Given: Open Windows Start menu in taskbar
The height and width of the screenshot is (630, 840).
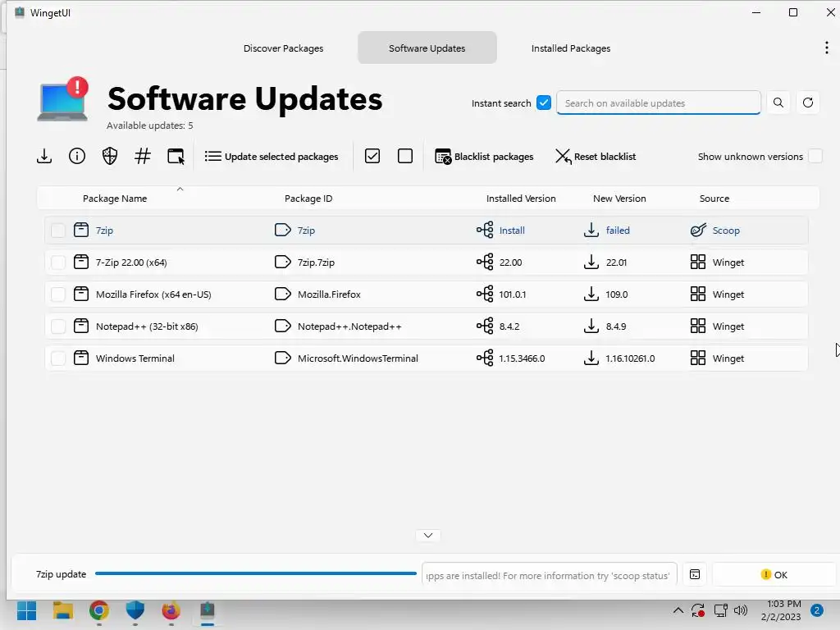Looking at the screenshot, I should click(x=27, y=610).
